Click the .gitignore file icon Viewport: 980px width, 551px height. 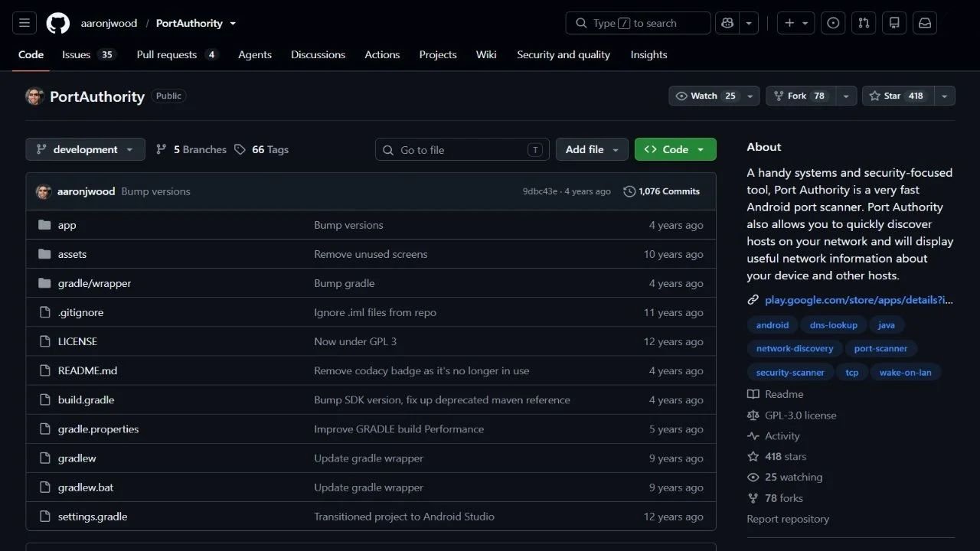point(44,312)
